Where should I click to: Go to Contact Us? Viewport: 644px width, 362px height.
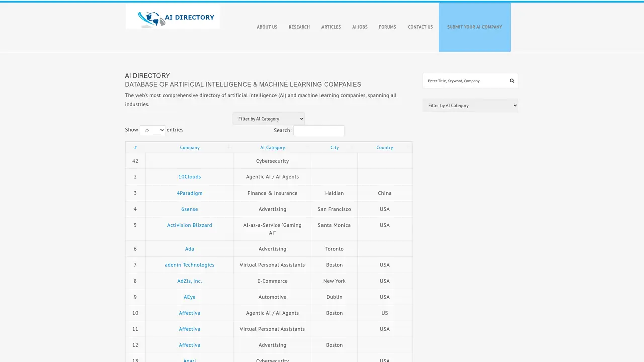tap(420, 27)
